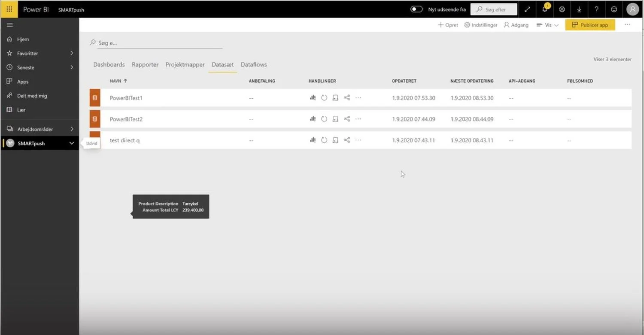Open more options for PowerBITest1

tap(358, 97)
